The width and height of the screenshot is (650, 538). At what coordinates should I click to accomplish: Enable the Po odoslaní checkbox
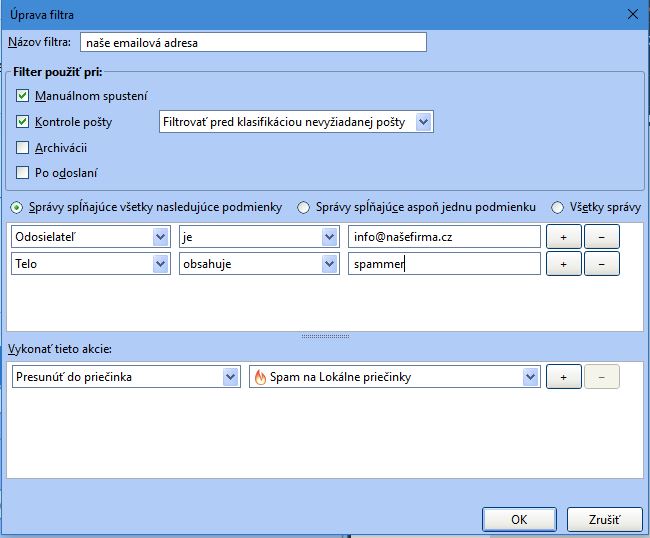click(x=23, y=173)
